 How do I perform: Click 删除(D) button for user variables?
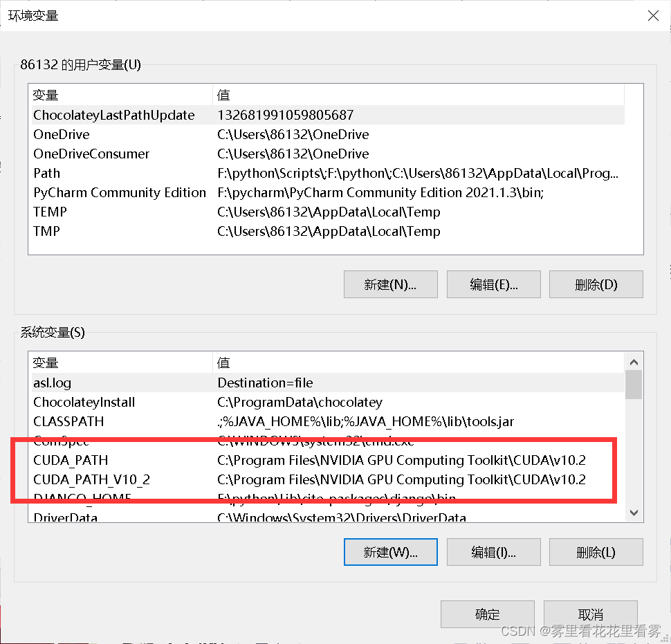[x=596, y=284]
